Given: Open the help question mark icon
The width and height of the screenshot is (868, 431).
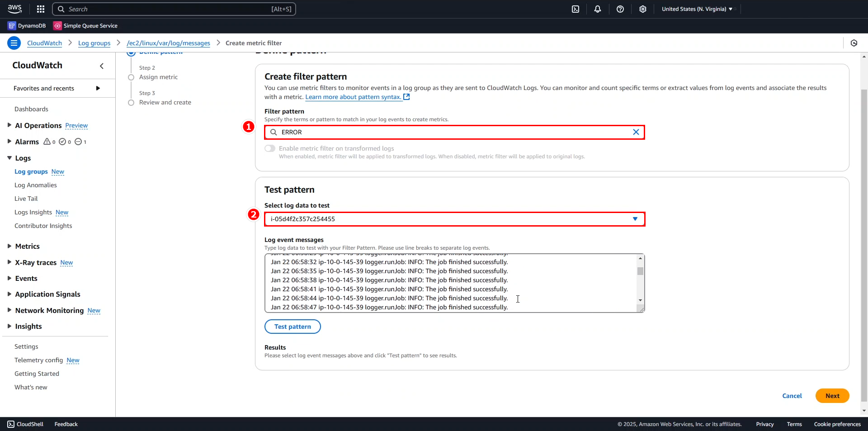Looking at the screenshot, I should click(x=620, y=9).
